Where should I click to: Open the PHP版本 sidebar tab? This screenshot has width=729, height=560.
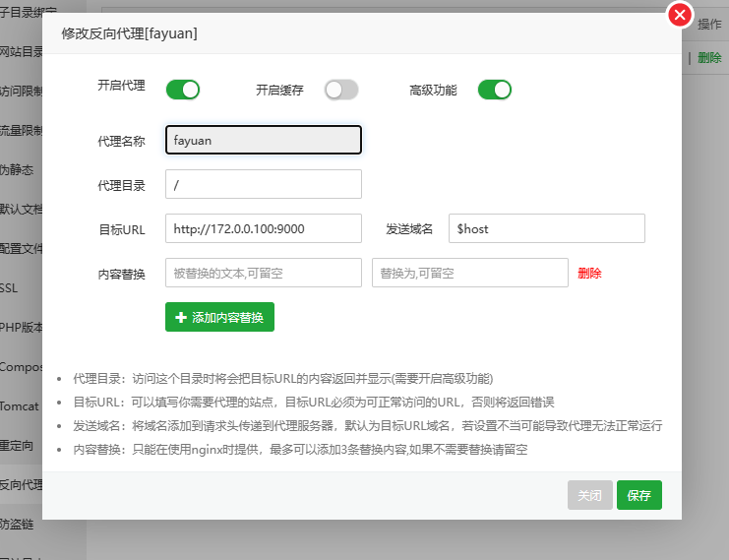(22, 328)
